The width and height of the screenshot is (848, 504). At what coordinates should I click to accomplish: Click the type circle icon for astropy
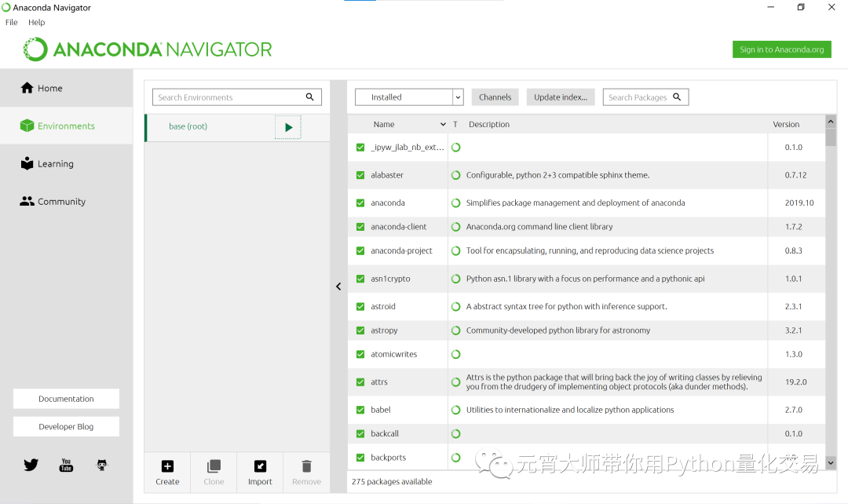[456, 331]
